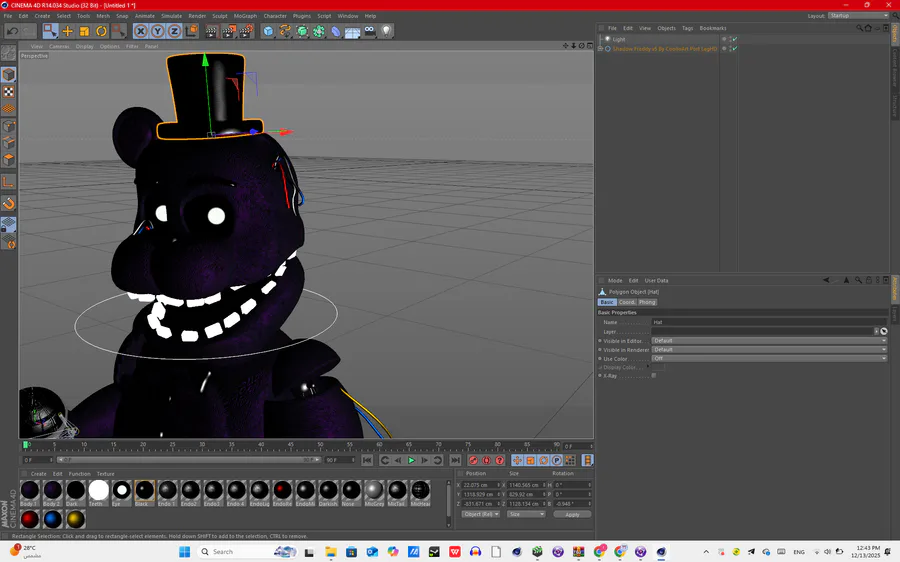Open Use Color dropdown
The height and width of the screenshot is (562, 900).
770,358
